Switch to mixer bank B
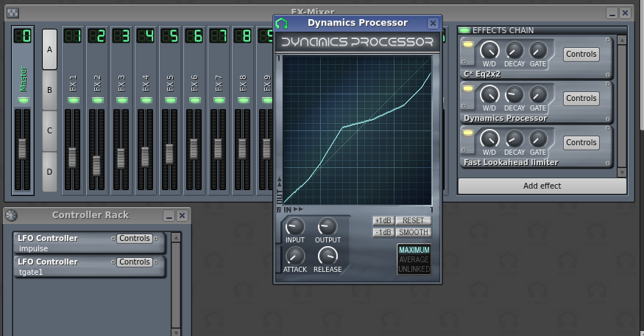This screenshot has height=336, width=644. click(x=50, y=90)
